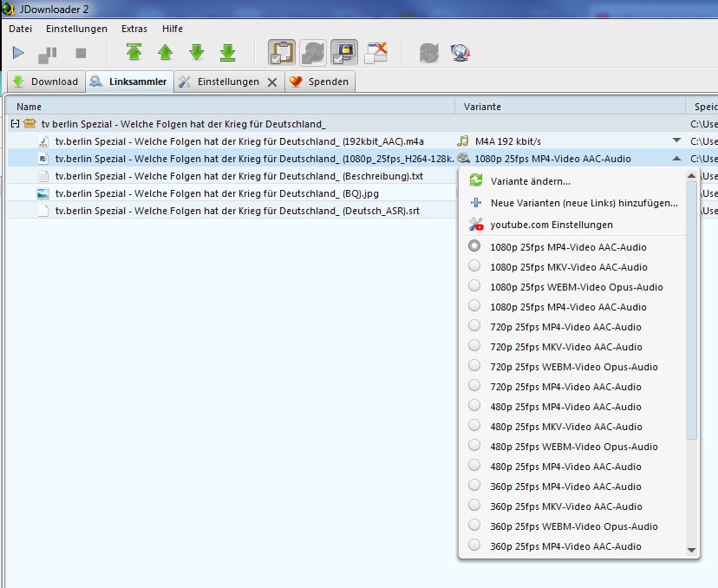The width and height of the screenshot is (718, 588).
Task: Click variant list scrollbar up arrow
Action: point(691,176)
